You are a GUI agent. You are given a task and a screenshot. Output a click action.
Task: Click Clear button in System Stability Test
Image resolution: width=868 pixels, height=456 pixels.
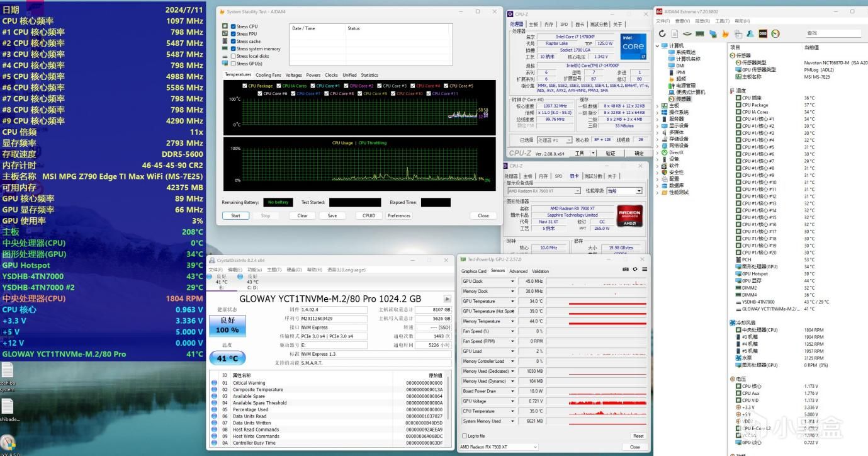[x=303, y=215]
